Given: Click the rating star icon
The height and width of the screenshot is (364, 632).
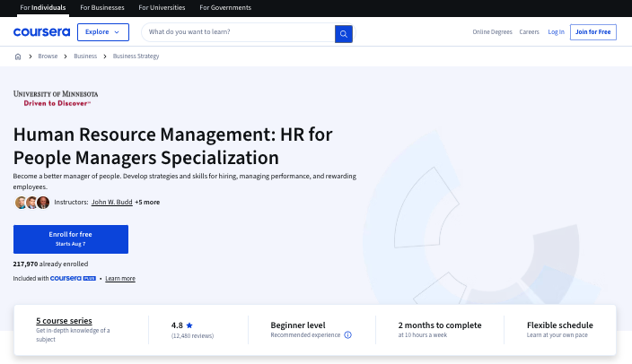Looking at the screenshot, I should pyautogui.click(x=189, y=325).
